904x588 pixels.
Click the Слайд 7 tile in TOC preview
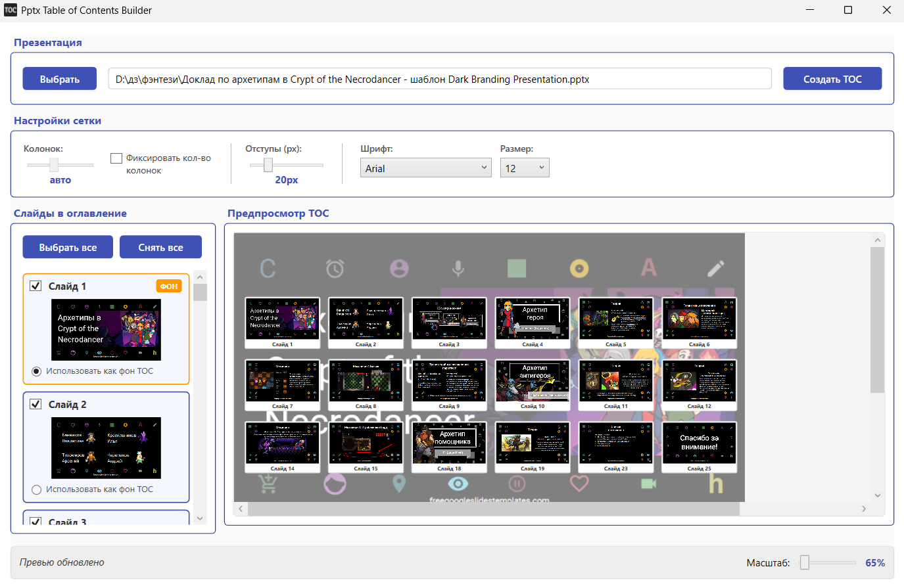[x=282, y=384]
